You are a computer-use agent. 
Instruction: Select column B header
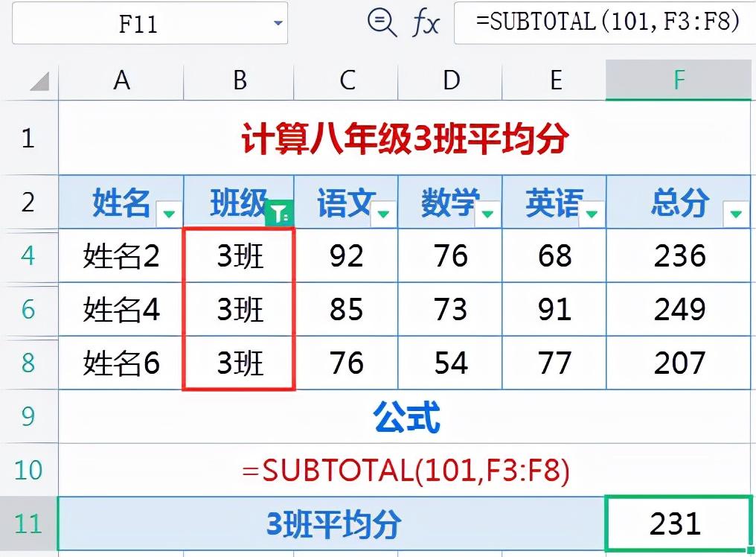(239, 80)
